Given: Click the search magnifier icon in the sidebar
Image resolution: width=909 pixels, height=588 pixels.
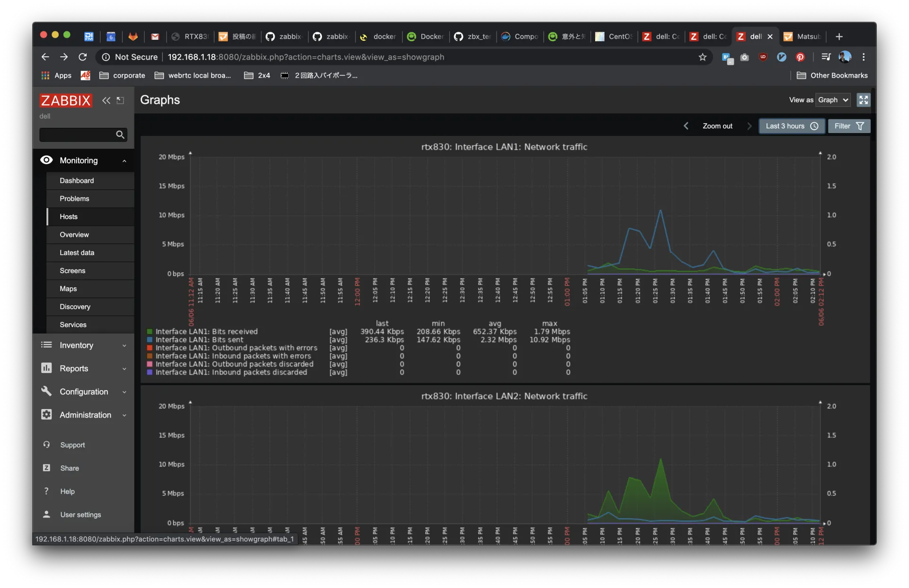Looking at the screenshot, I should click(x=120, y=135).
